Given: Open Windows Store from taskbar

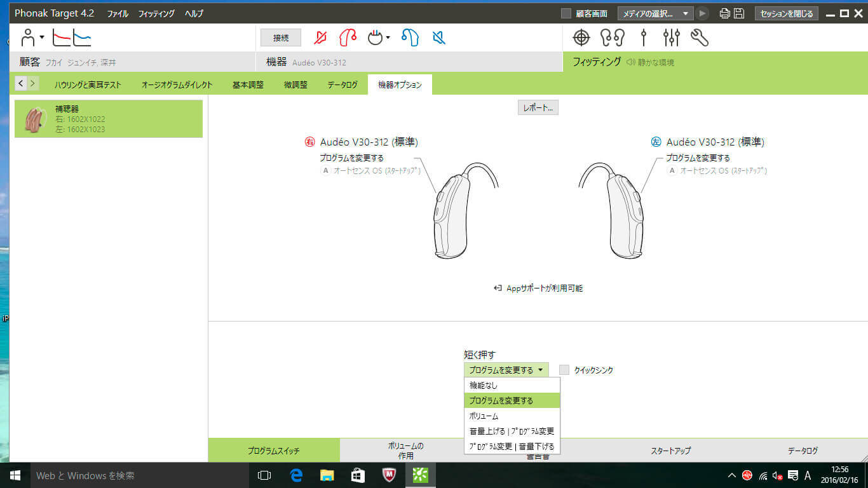Looking at the screenshot, I should click(358, 475).
